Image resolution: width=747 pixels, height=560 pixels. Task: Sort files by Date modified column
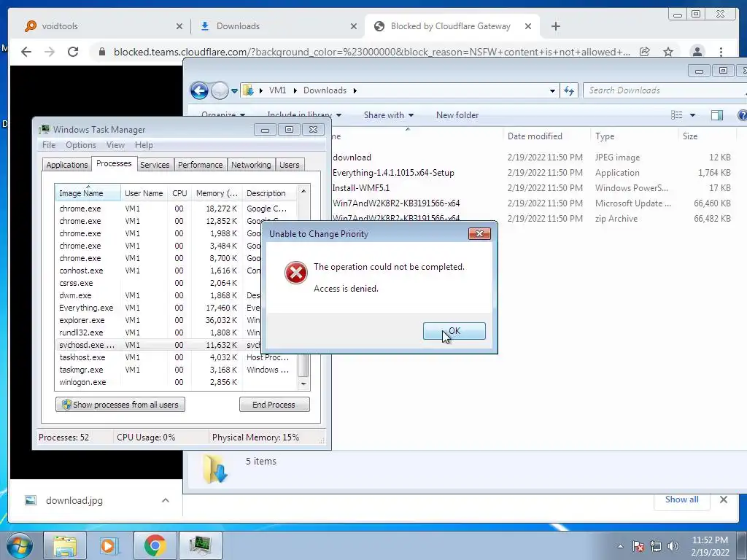pyautogui.click(x=546, y=136)
